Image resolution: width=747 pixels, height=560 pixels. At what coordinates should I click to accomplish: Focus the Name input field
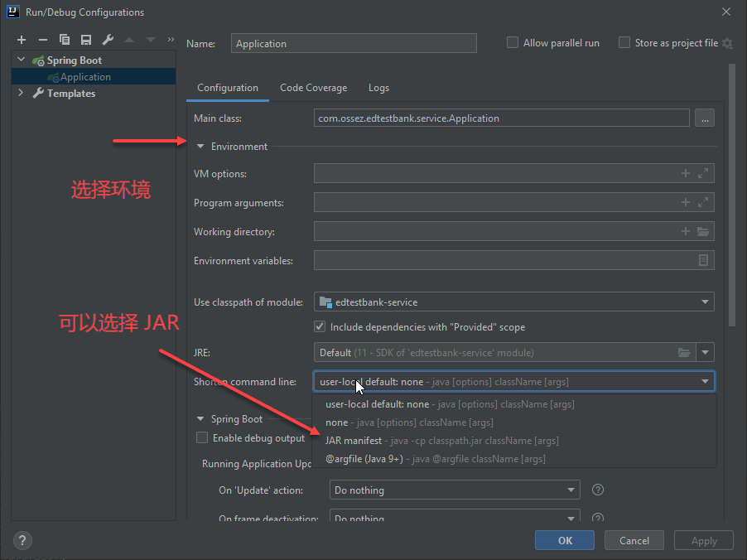click(354, 43)
